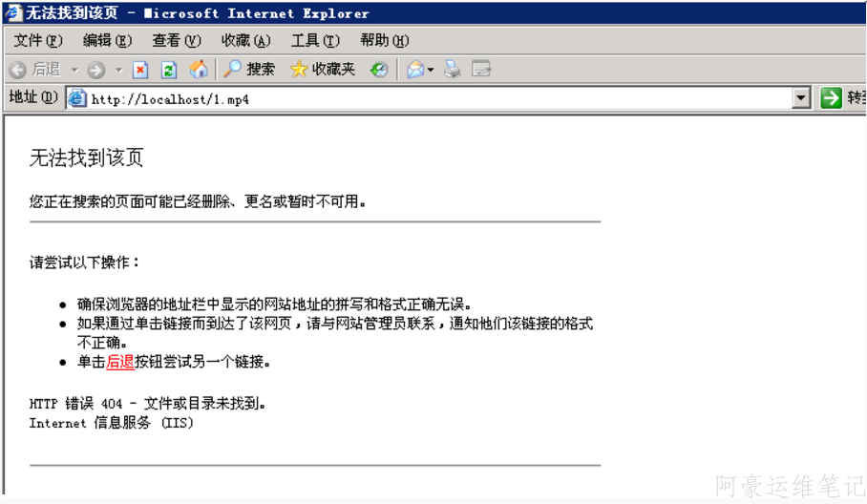Open the Favorites (收藏夹) star button

pos(323,70)
